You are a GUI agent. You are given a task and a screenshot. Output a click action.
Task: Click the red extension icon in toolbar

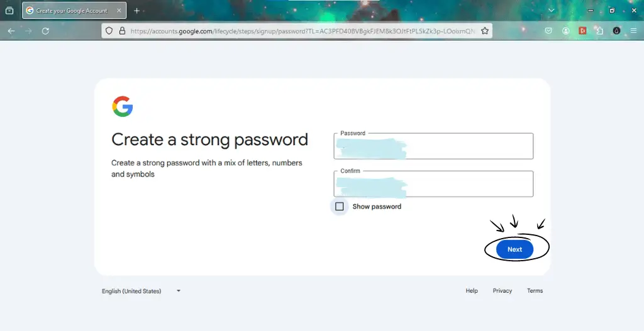point(582,31)
